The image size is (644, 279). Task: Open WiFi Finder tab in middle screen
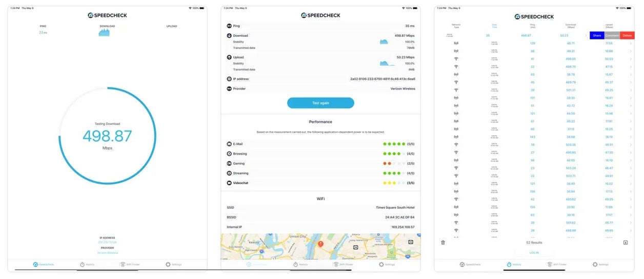tap(344, 265)
